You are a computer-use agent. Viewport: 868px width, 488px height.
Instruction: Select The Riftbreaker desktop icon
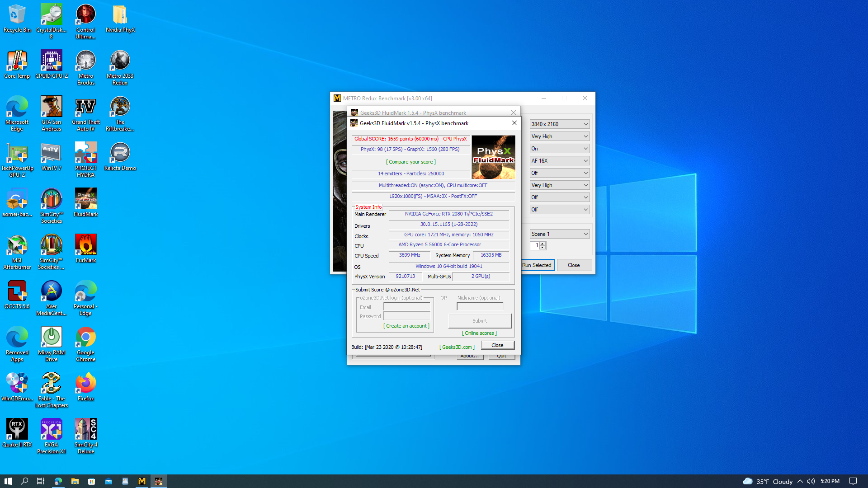(x=120, y=114)
